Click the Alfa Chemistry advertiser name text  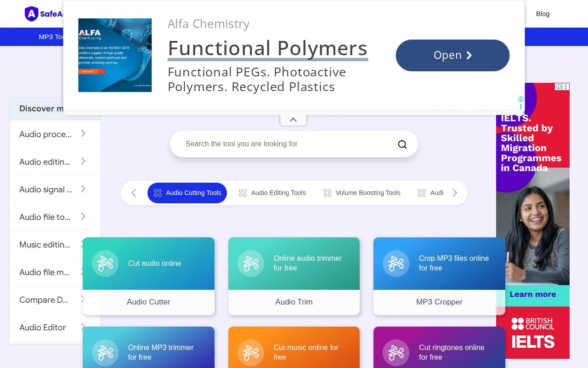[x=209, y=24]
